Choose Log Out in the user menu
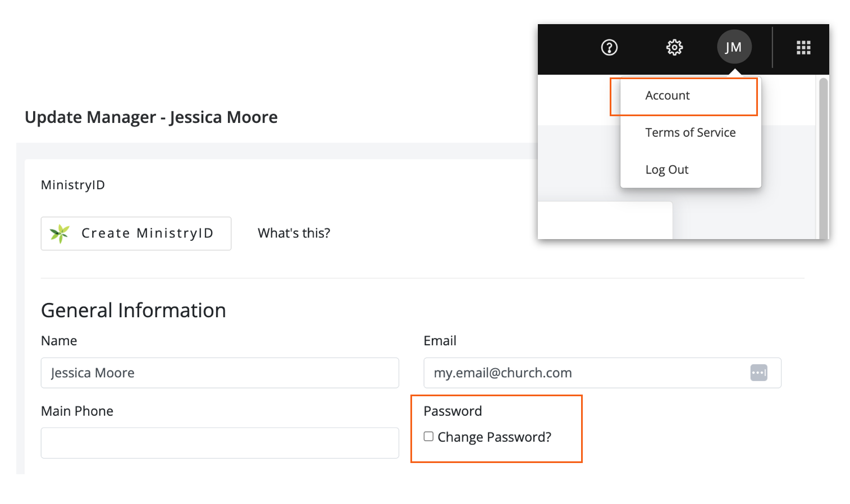850x504 pixels. click(x=666, y=170)
